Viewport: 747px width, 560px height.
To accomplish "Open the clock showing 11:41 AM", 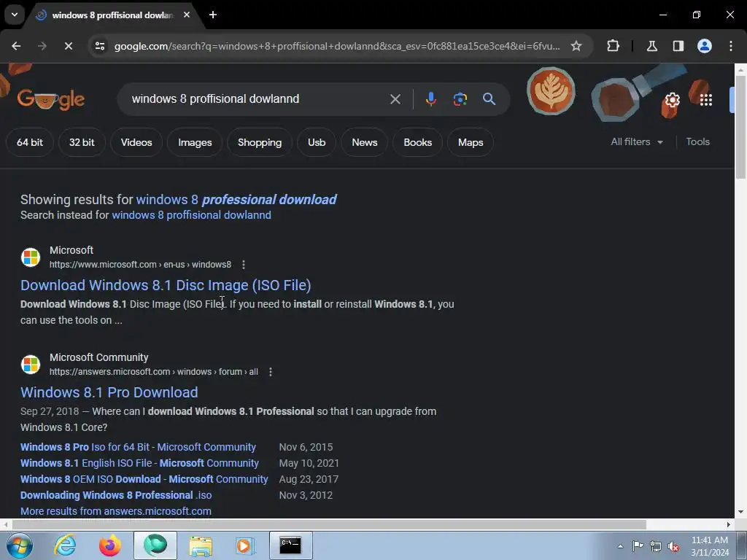I will click(710, 546).
